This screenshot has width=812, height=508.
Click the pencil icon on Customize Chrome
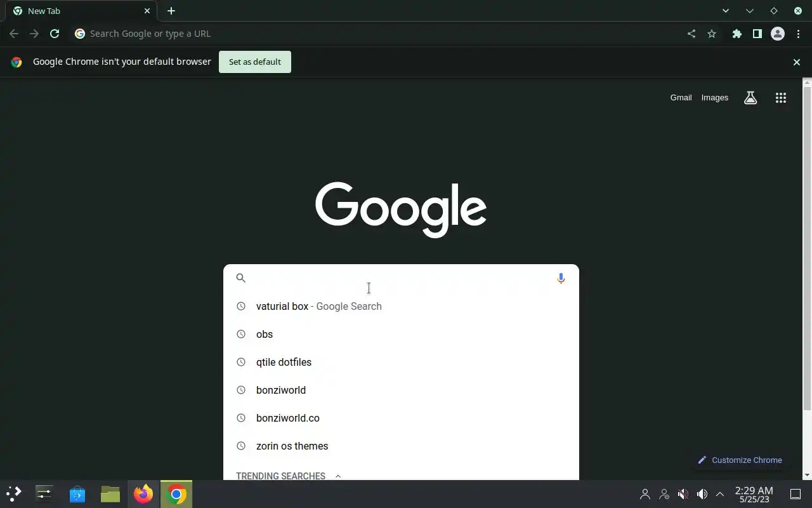pos(702,460)
